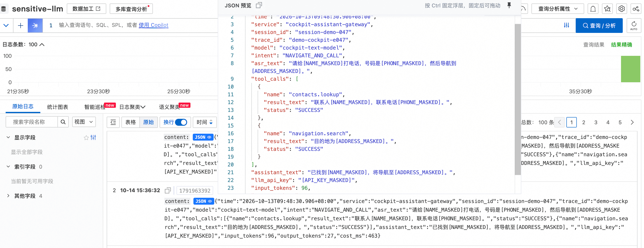This screenshot has width=644, height=248.
Task: Open the 统计图表 tab
Action: pyautogui.click(x=57, y=107)
